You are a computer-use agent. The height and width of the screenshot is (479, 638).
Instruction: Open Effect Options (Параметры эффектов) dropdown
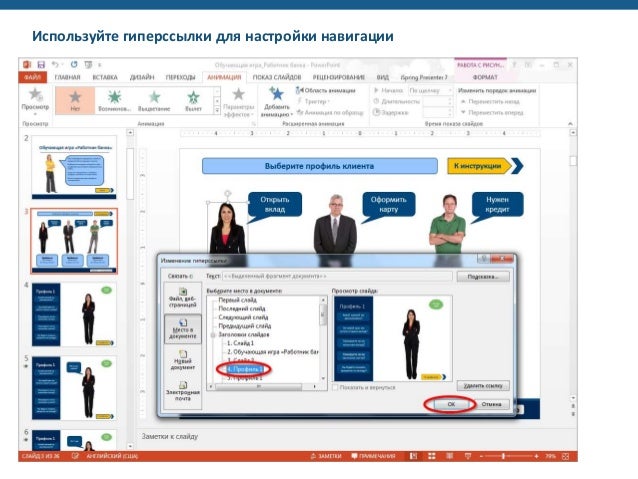(x=239, y=102)
